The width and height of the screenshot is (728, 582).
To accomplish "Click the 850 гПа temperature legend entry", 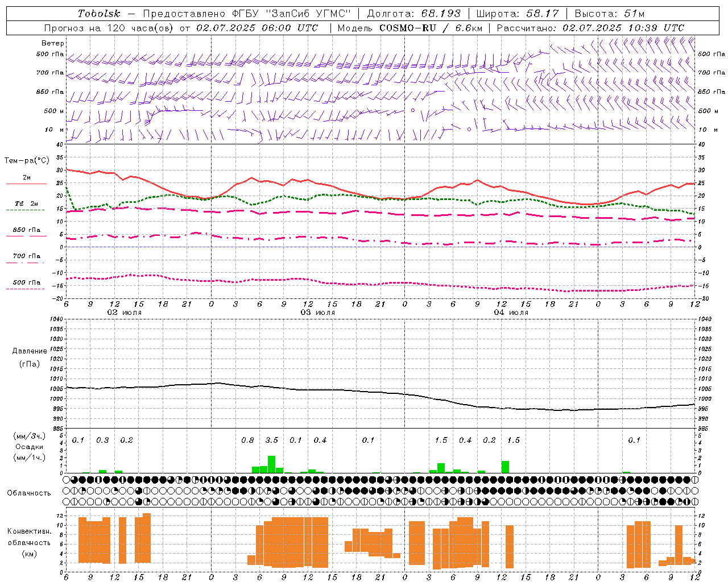I will pos(27,230).
